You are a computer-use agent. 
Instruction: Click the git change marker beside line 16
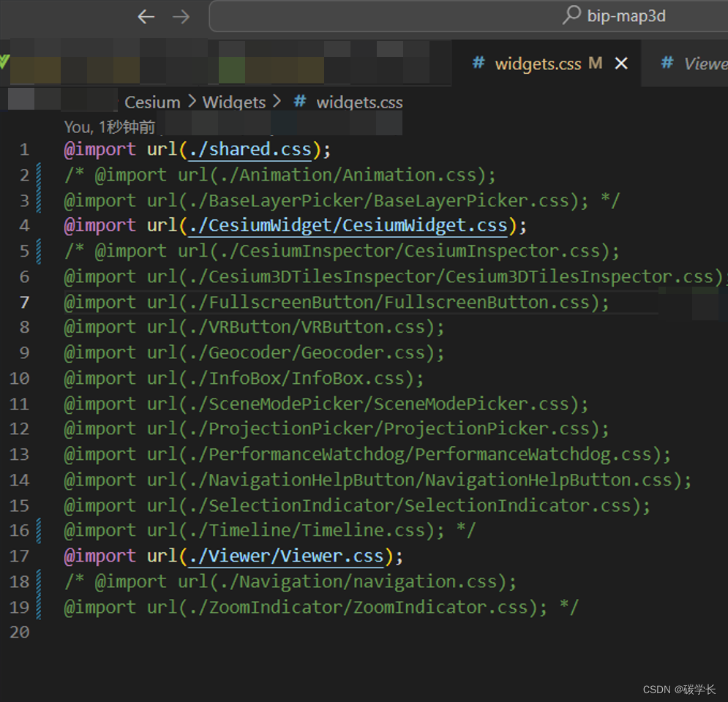pos(38,530)
